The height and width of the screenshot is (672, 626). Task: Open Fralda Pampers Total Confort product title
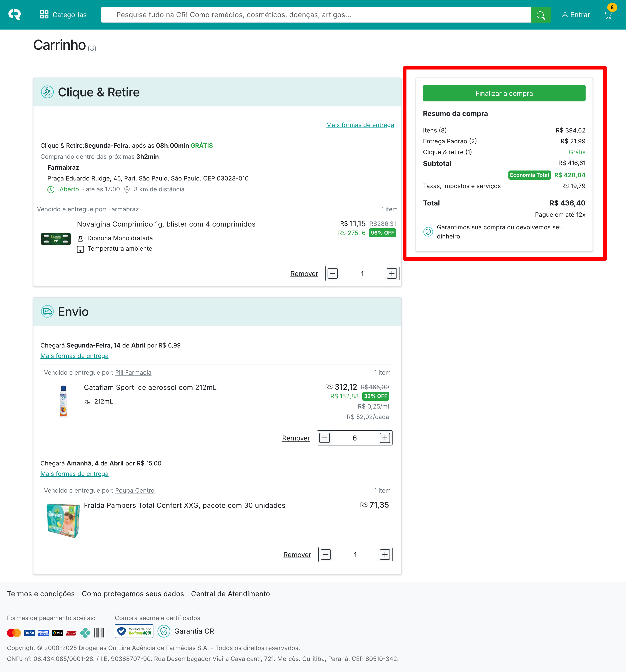click(184, 505)
